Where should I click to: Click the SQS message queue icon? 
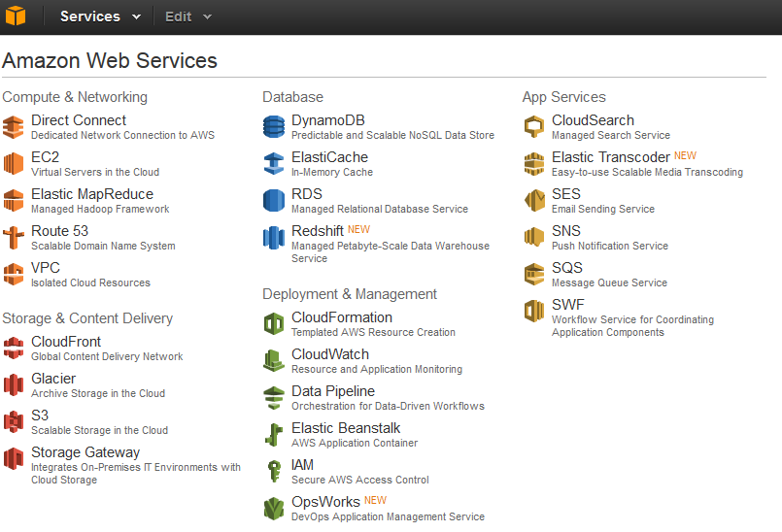534,274
